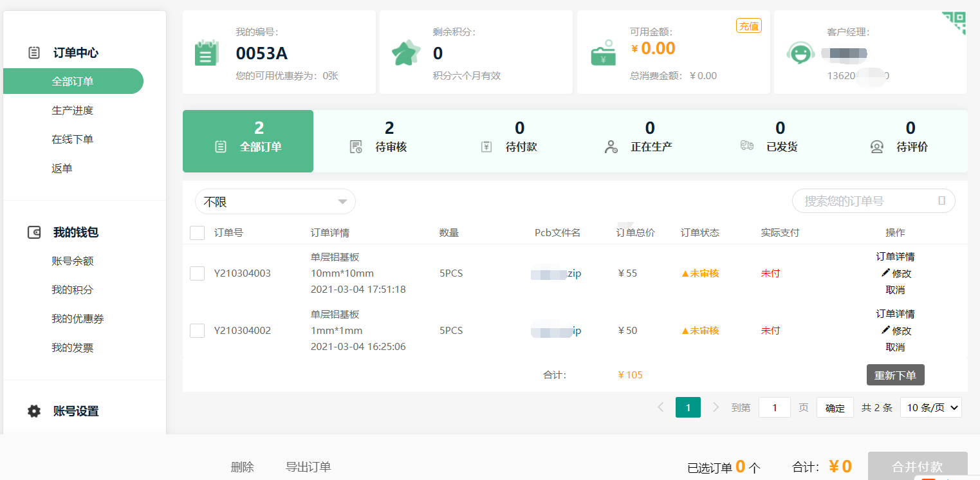
Task: Check the select-all checkbox in table header
Action: [197, 233]
